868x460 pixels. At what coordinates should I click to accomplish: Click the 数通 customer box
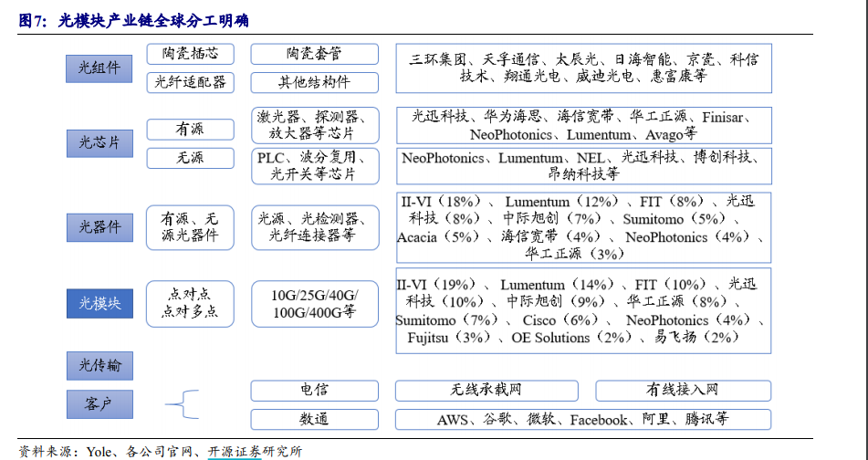tap(314, 419)
